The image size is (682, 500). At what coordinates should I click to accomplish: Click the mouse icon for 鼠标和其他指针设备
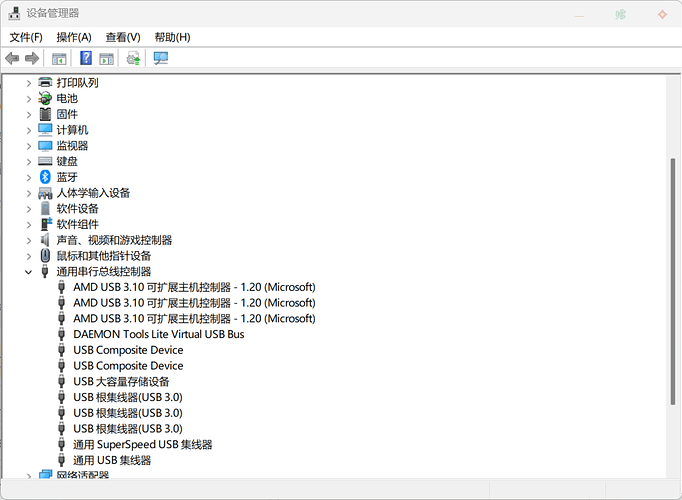pos(45,255)
